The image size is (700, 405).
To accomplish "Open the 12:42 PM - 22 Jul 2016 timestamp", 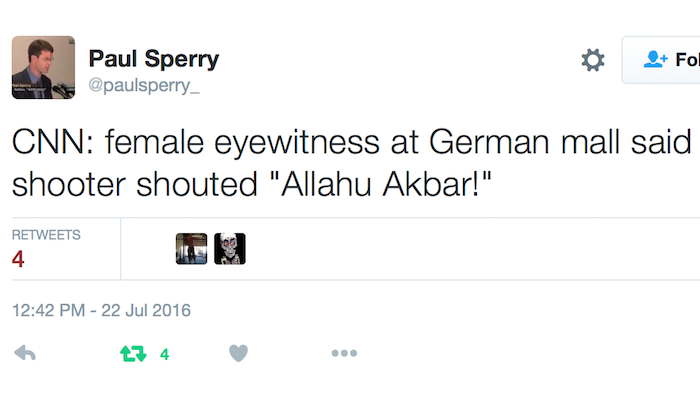I will (101, 311).
